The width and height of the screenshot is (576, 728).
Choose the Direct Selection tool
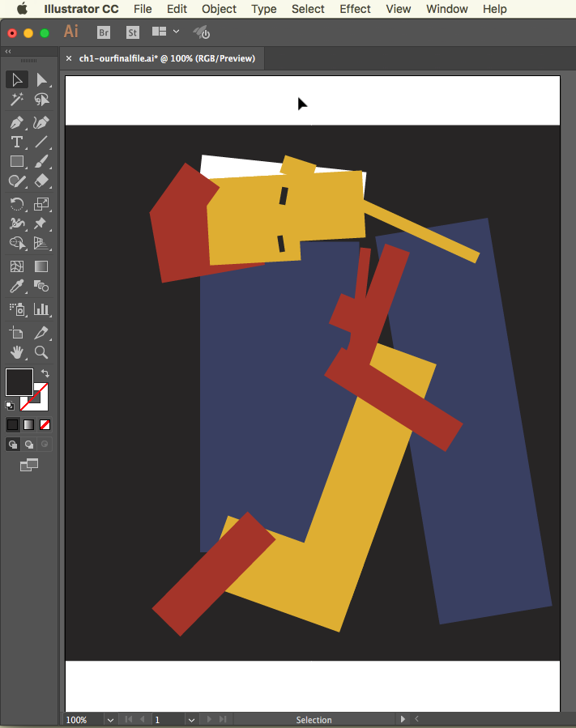41,79
